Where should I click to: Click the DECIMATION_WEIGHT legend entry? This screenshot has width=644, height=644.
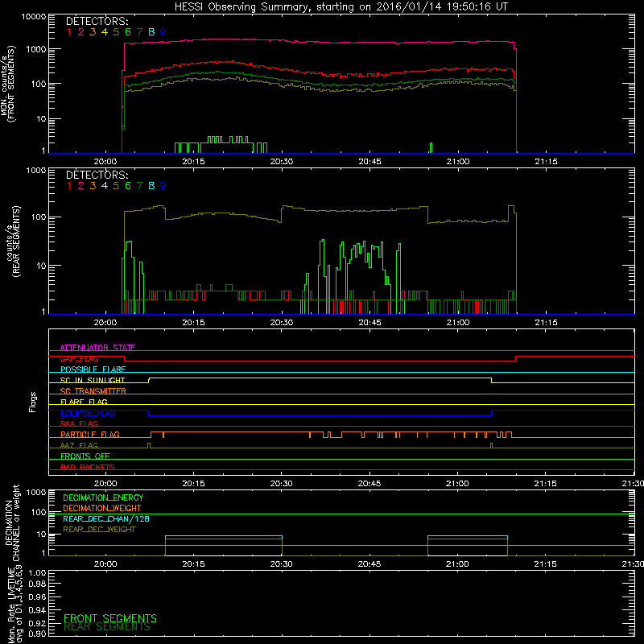pos(102,509)
